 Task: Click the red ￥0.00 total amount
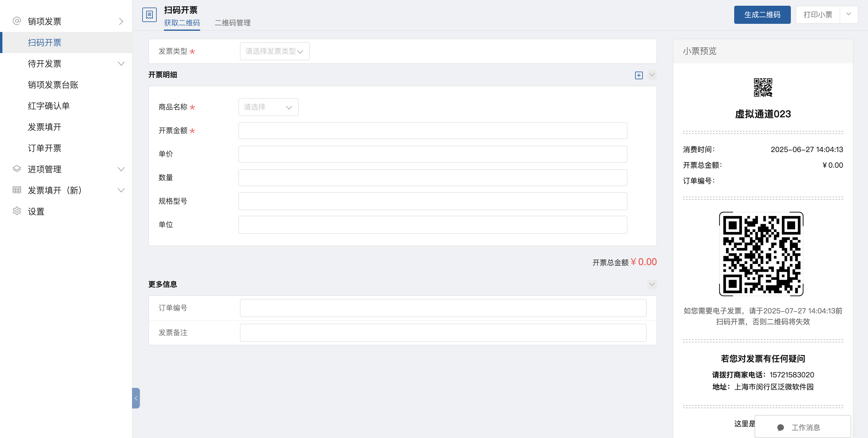pos(643,262)
